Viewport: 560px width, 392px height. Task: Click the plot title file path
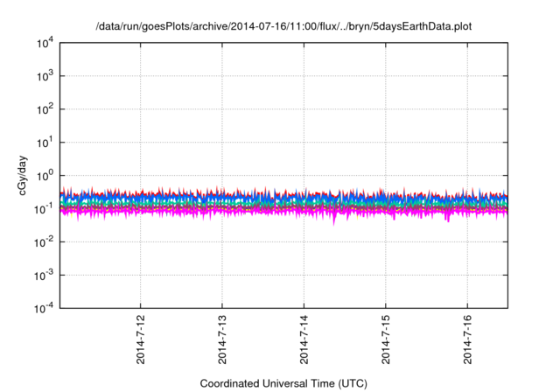coord(283,26)
